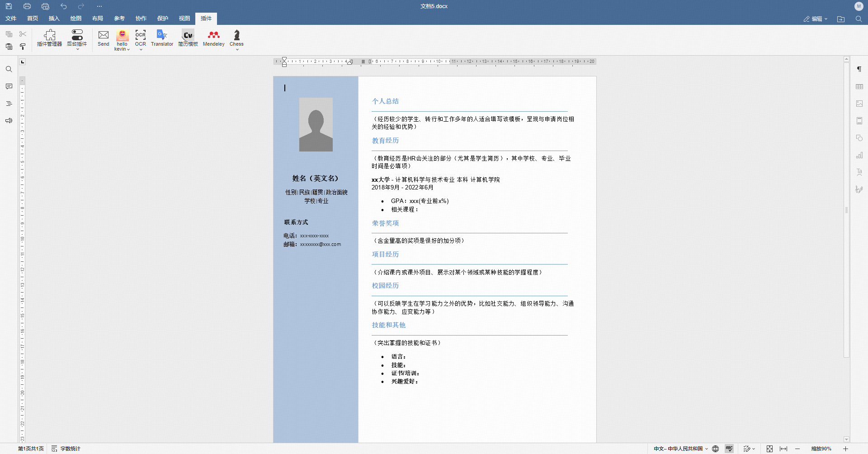This screenshot has width=868, height=454.
Task: Expand the OCR plugin dropdown arrow
Action: coord(141,49)
